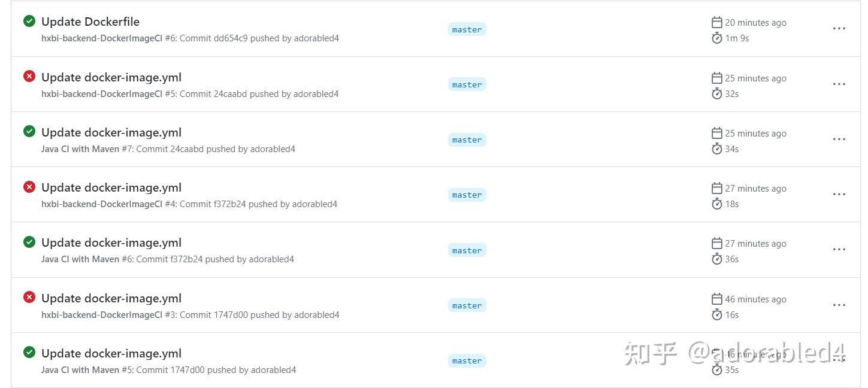Viewport: 868px width, 388px height.
Task: Open the Java CI with Maven #7 run details
Action: click(111, 132)
